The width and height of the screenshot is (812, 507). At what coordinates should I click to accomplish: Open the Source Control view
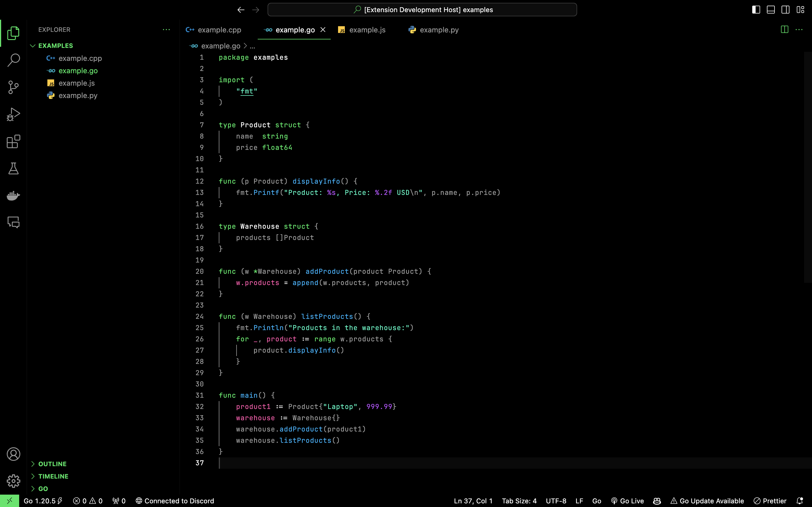[14, 87]
